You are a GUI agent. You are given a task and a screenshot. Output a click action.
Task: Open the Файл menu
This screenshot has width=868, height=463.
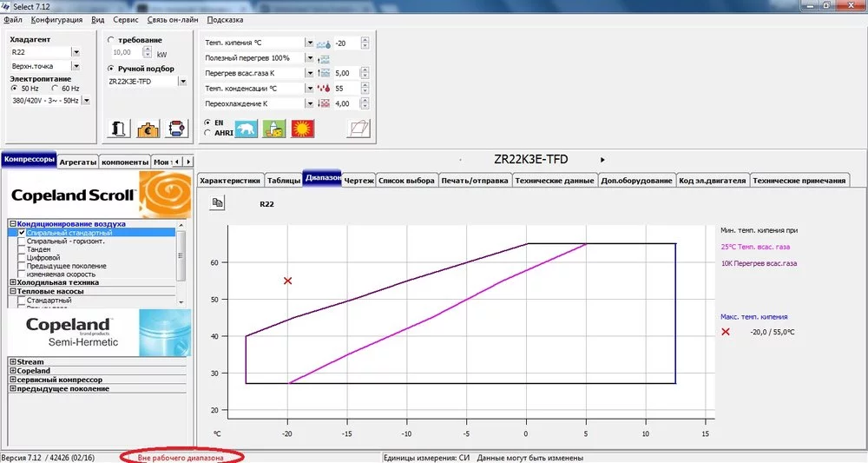tap(13, 19)
